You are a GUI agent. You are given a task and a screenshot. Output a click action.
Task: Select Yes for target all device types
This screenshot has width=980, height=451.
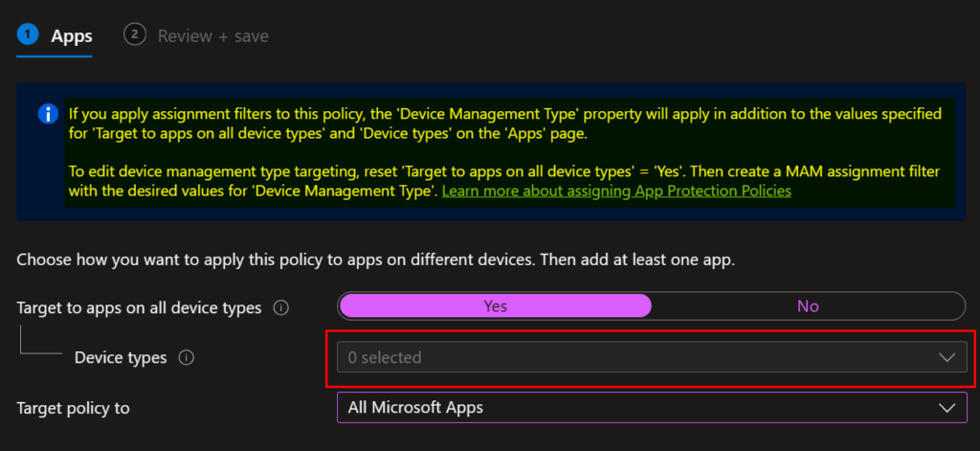(495, 306)
